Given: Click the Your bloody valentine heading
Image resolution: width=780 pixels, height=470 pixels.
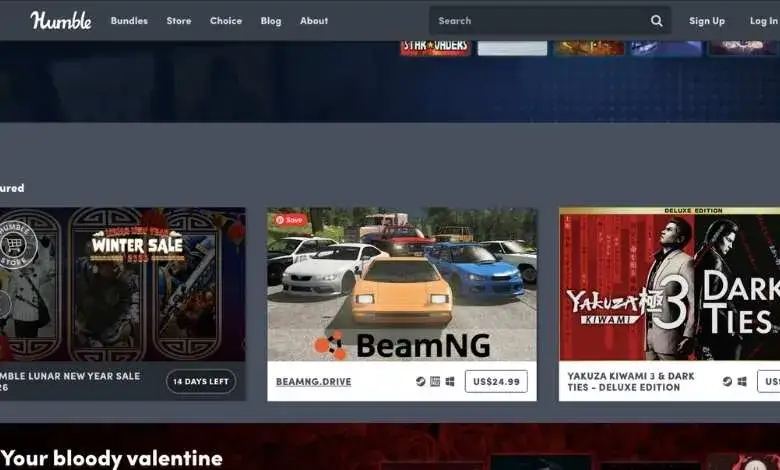Looking at the screenshot, I should coord(112,458).
